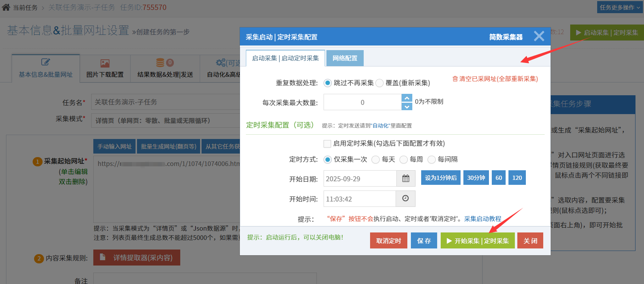Open result data & processing tab
The height and width of the screenshot is (284, 644).
(165, 68)
